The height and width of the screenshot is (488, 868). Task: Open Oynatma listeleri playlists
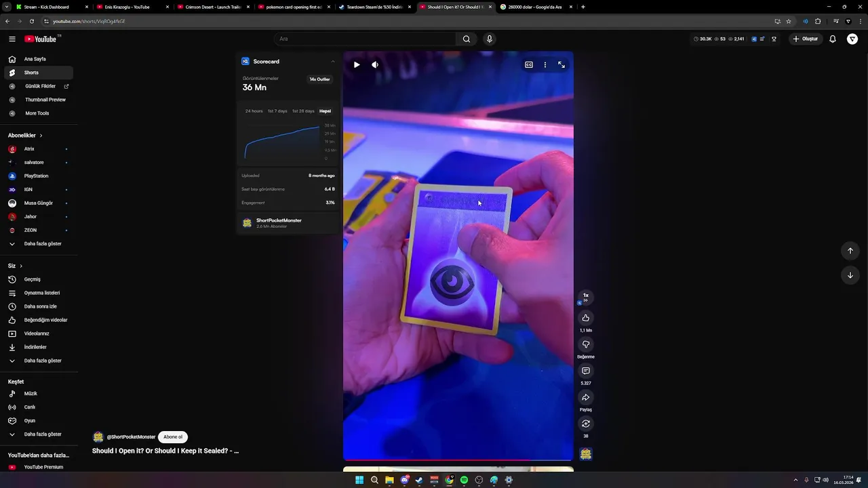click(x=39, y=293)
